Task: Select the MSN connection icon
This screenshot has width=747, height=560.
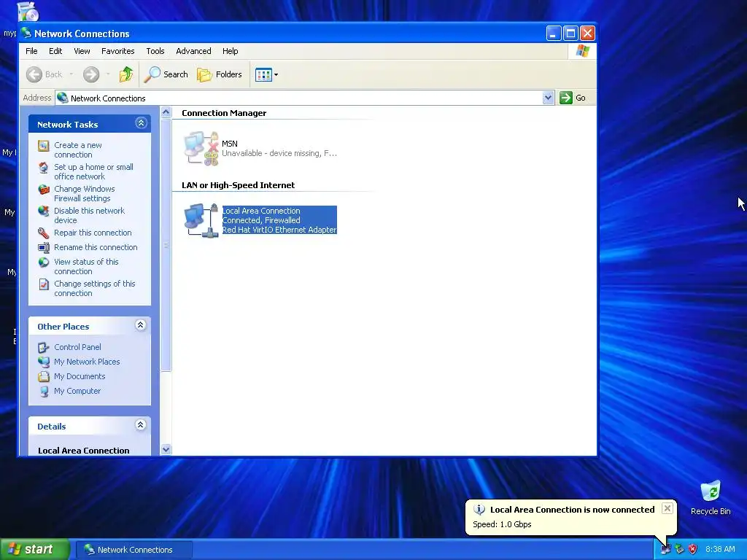Action: (201, 149)
